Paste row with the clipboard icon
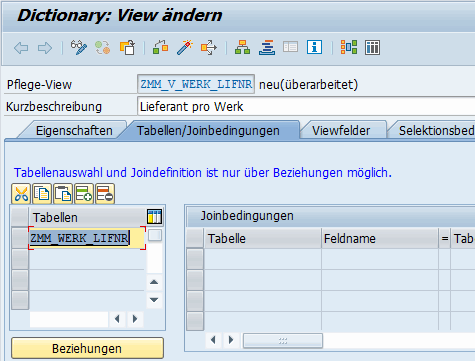The height and width of the screenshot is (361, 475). 63,194
